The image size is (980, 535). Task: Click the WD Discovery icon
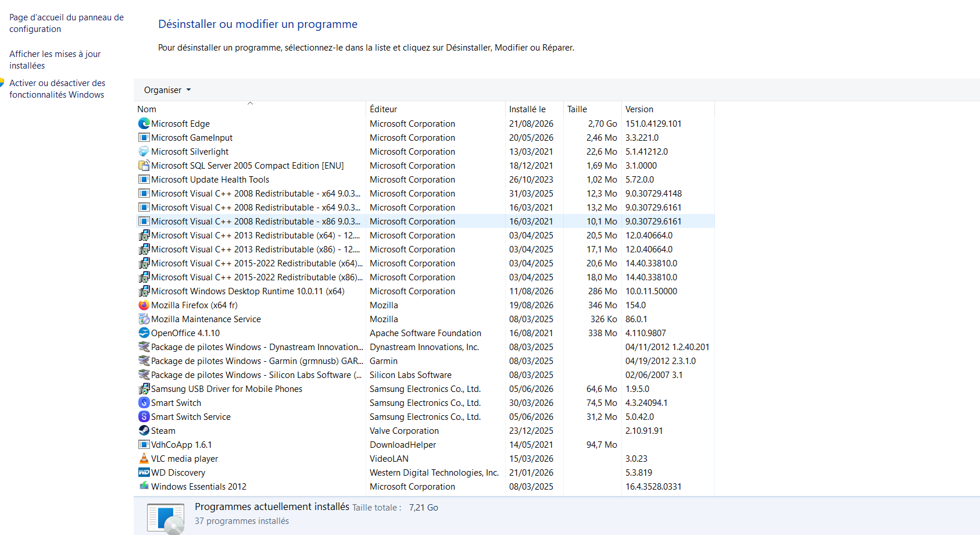[144, 472]
